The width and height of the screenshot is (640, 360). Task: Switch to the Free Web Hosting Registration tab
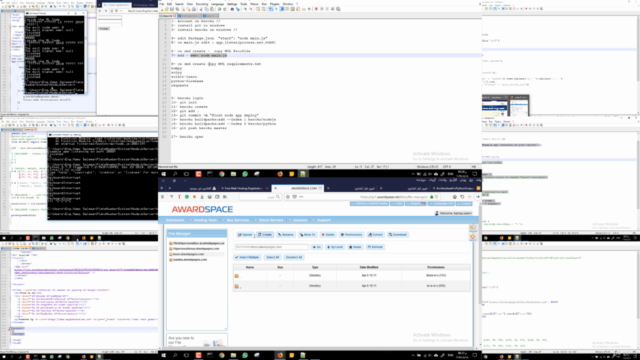[x=244, y=188]
